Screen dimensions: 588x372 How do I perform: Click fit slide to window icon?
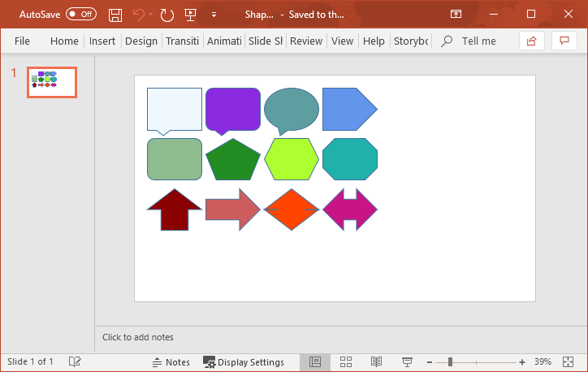(567, 361)
